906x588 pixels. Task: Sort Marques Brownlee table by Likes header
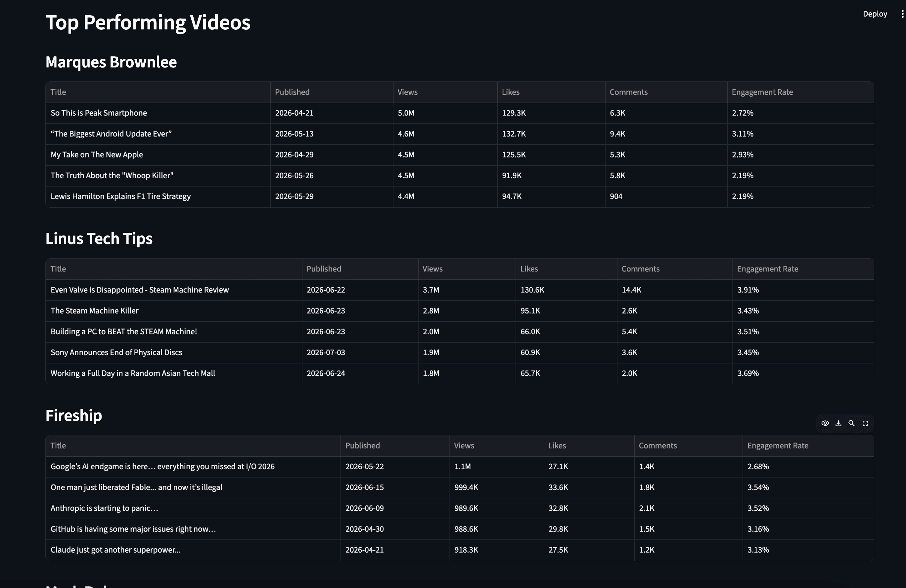point(551,92)
